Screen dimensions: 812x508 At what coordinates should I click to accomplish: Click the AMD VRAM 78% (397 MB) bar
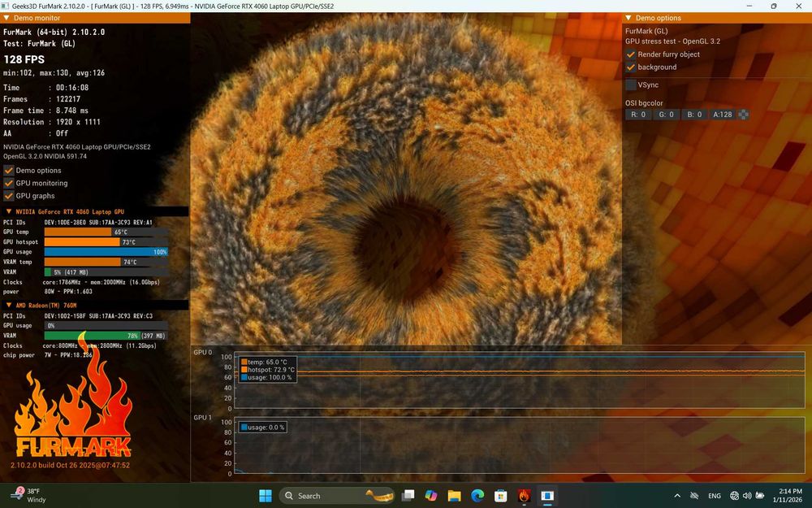pos(106,336)
